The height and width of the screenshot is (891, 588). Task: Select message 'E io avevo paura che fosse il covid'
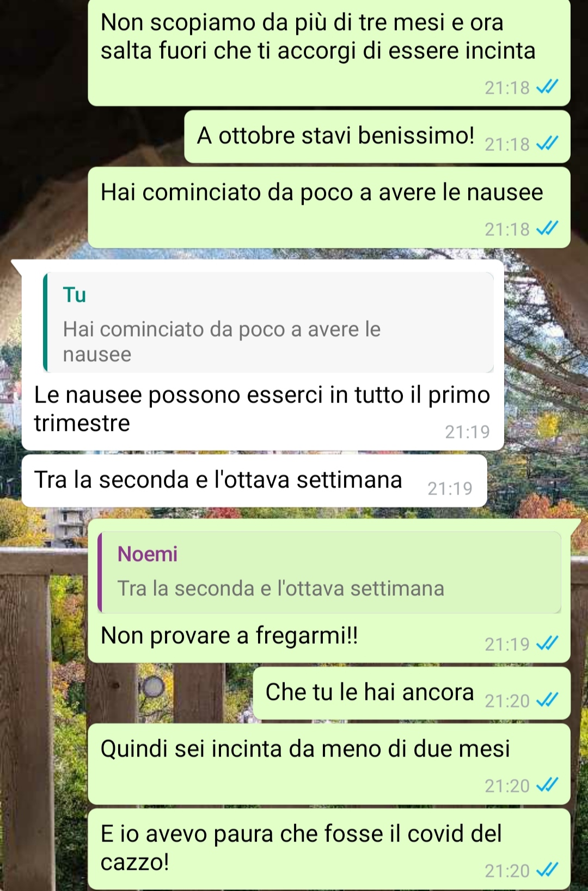329,849
